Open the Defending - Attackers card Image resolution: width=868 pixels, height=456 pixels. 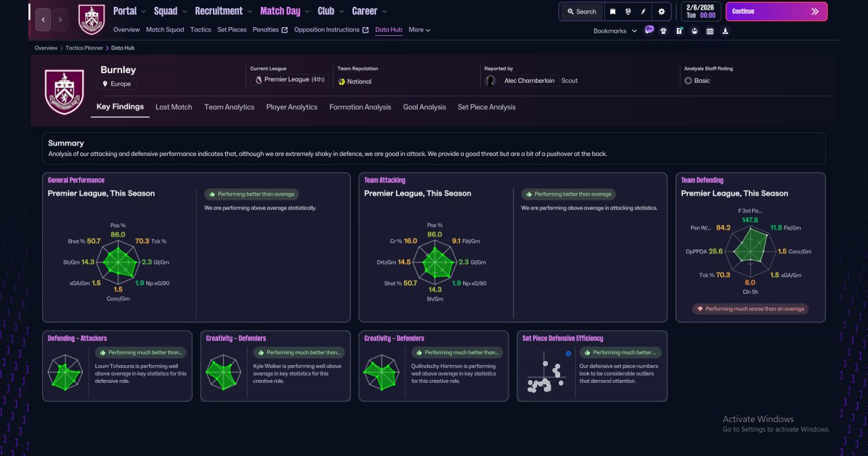click(117, 366)
